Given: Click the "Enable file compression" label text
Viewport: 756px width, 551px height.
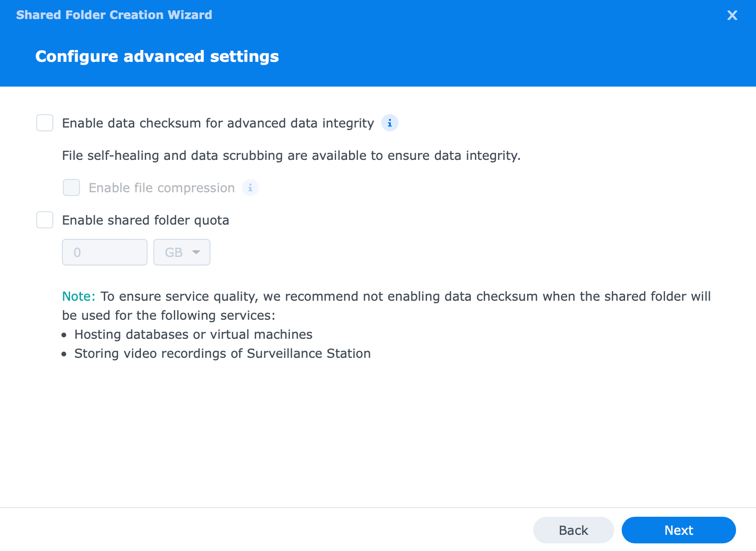Looking at the screenshot, I should (x=162, y=188).
